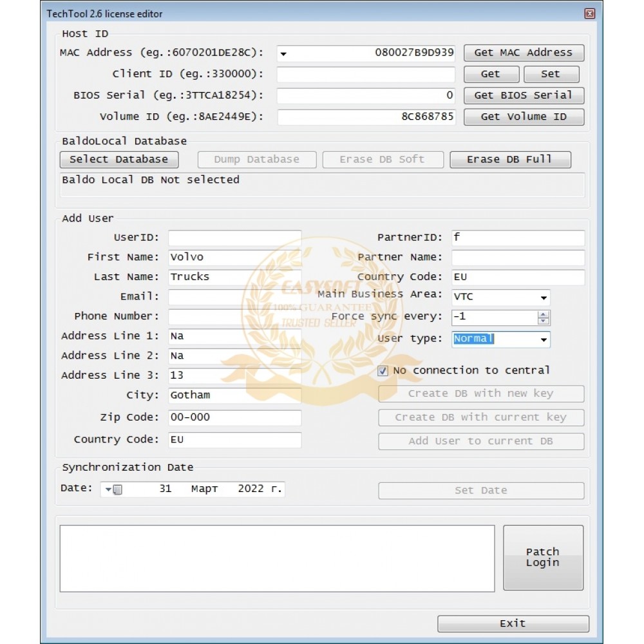Click Create DB with current key button
Screen dimensions: 644x644
pos(481,418)
